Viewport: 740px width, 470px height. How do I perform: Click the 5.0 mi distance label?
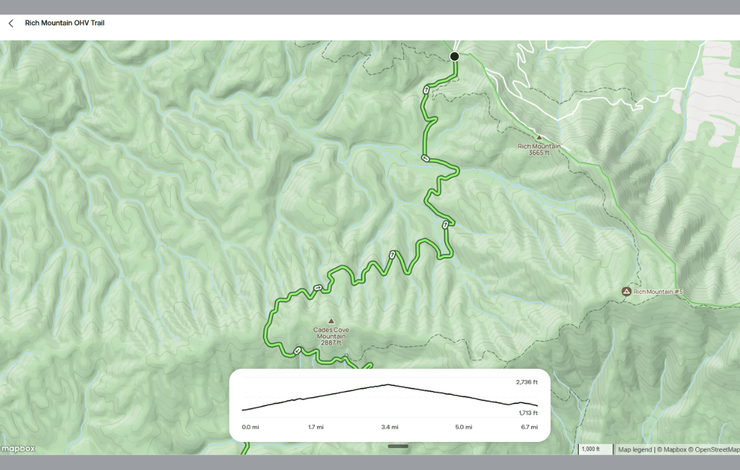(463, 427)
